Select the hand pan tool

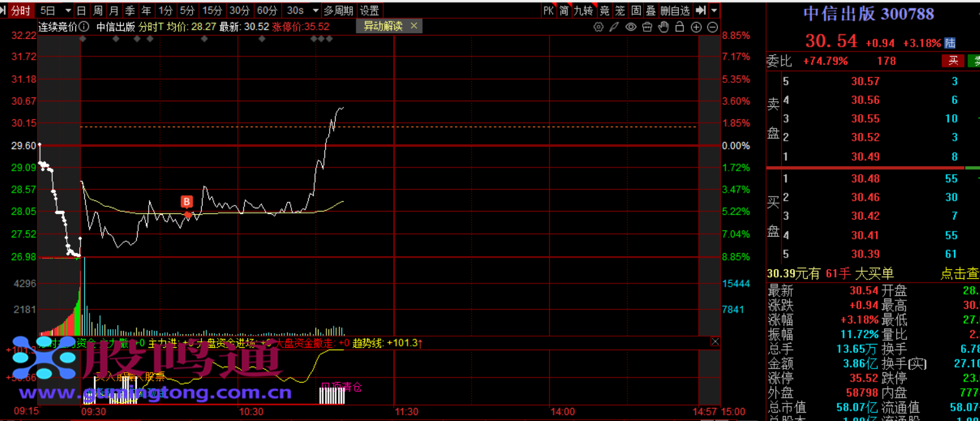pos(663,27)
